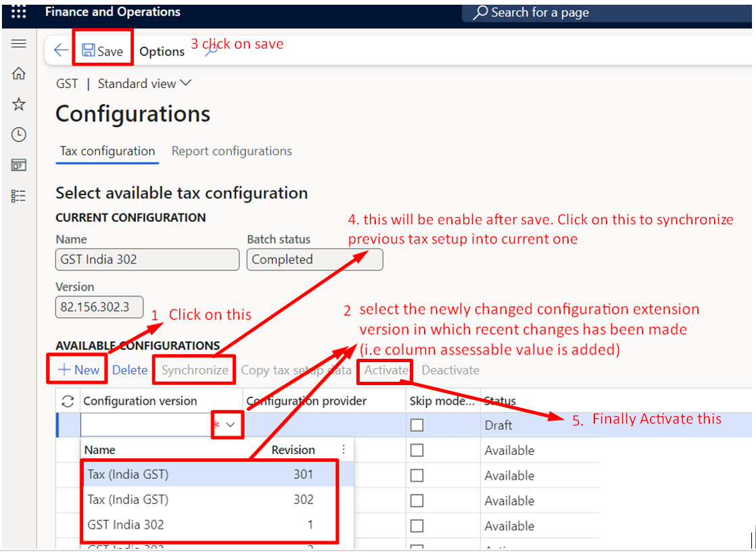Click the grid refresh icon

(x=68, y=401)
